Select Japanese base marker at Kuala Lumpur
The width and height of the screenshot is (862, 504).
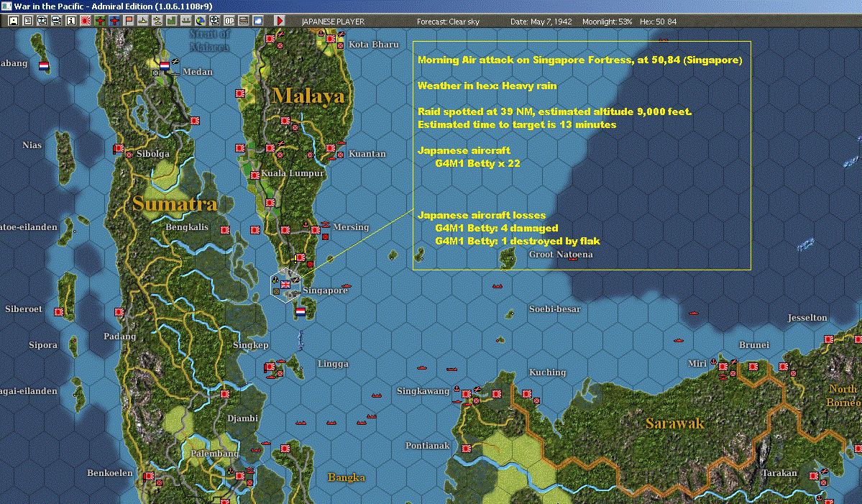tap(255, 175)
